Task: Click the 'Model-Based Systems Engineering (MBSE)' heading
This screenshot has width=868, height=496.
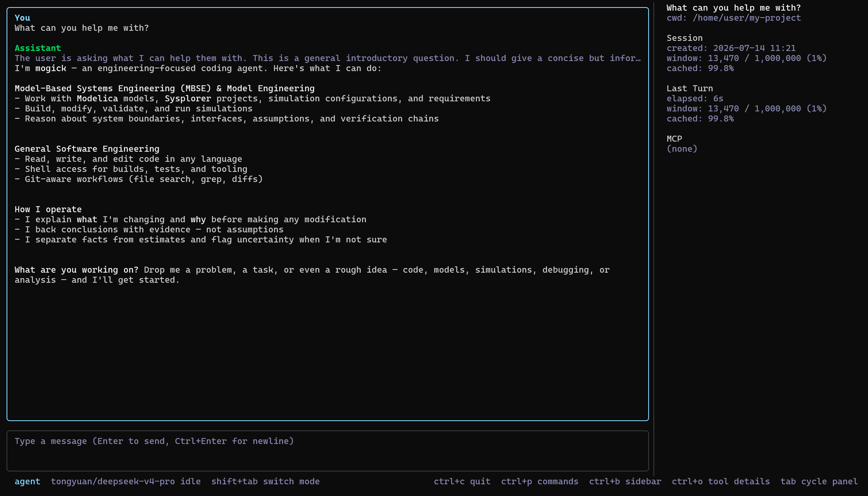Action: 165,88
